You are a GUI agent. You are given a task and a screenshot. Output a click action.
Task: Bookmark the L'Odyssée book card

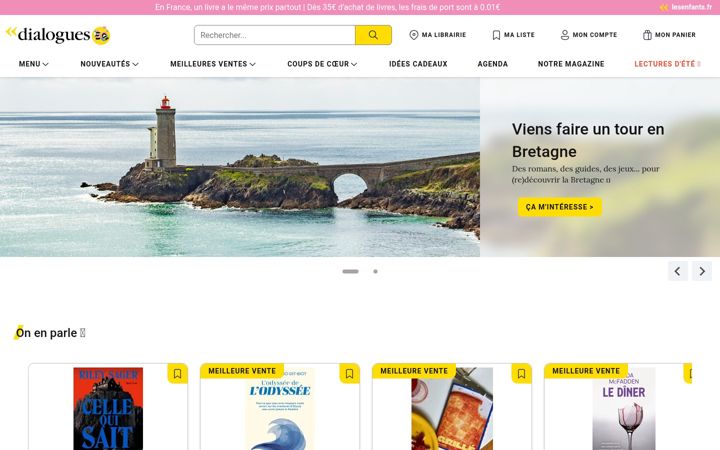[349, 374]
